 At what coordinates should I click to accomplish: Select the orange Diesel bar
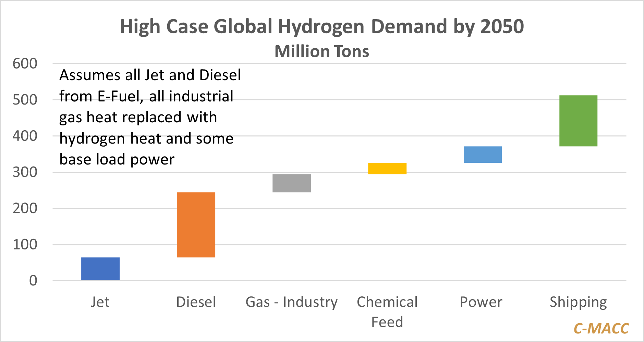coord(196,225)
